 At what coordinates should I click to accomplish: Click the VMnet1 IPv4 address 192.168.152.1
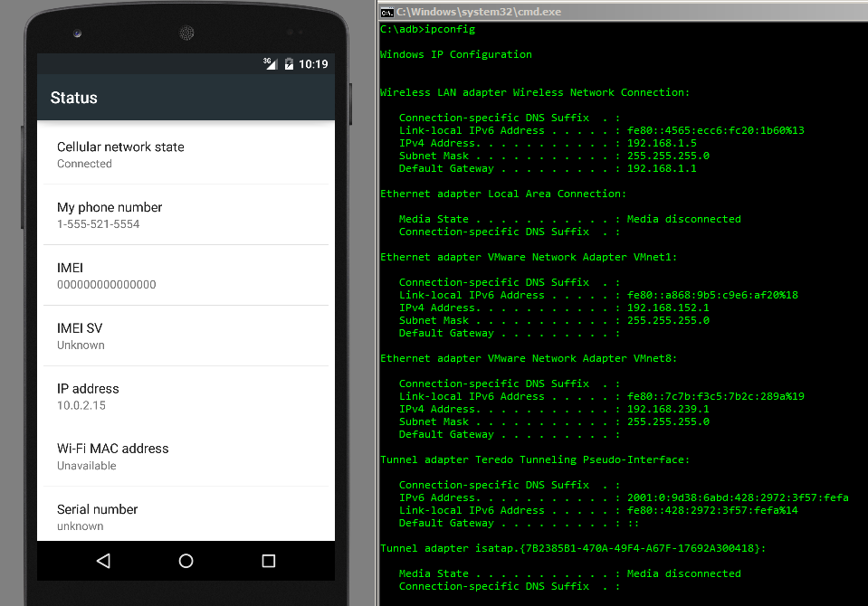668,308
